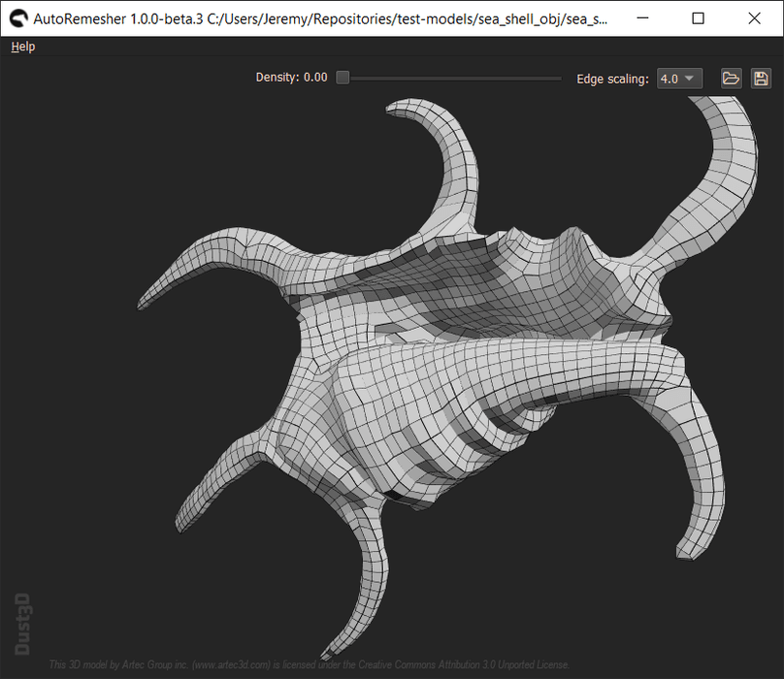Open a model file with the folder icon
Viewport: 784px width, 679px height.
point(731,79)
